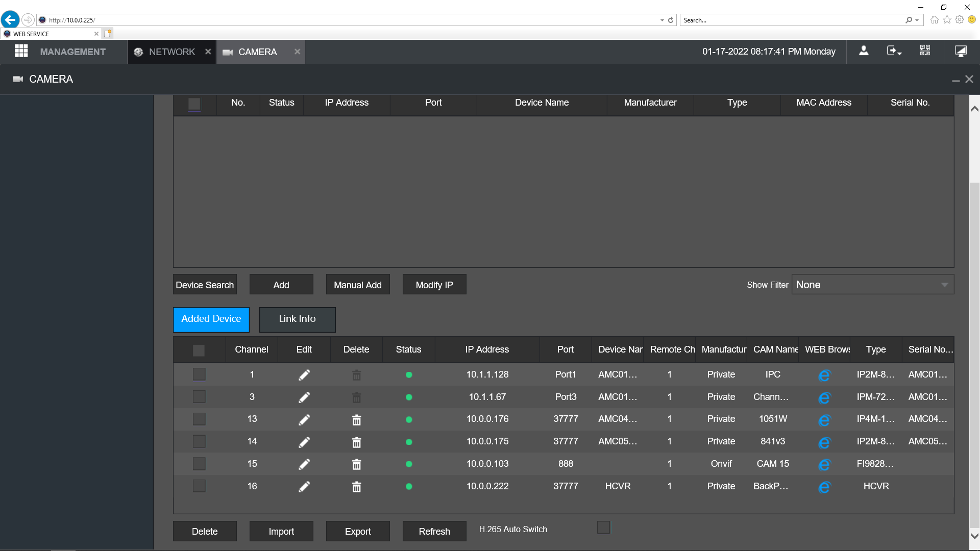Image resolution: width=980 pixels, height=551 pixels.
Task: Open the logout options icon
Action: pos(894,51)
